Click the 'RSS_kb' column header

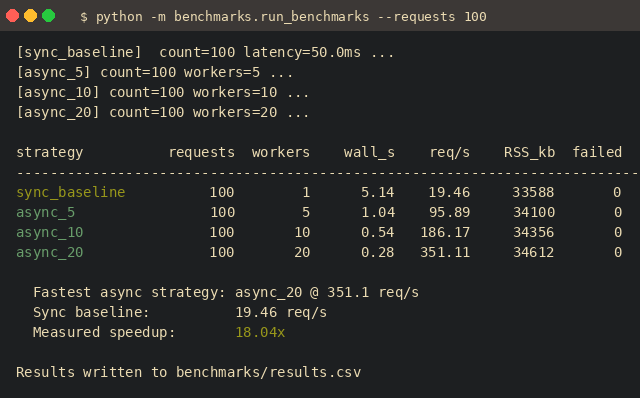click(x=529, y=152)
